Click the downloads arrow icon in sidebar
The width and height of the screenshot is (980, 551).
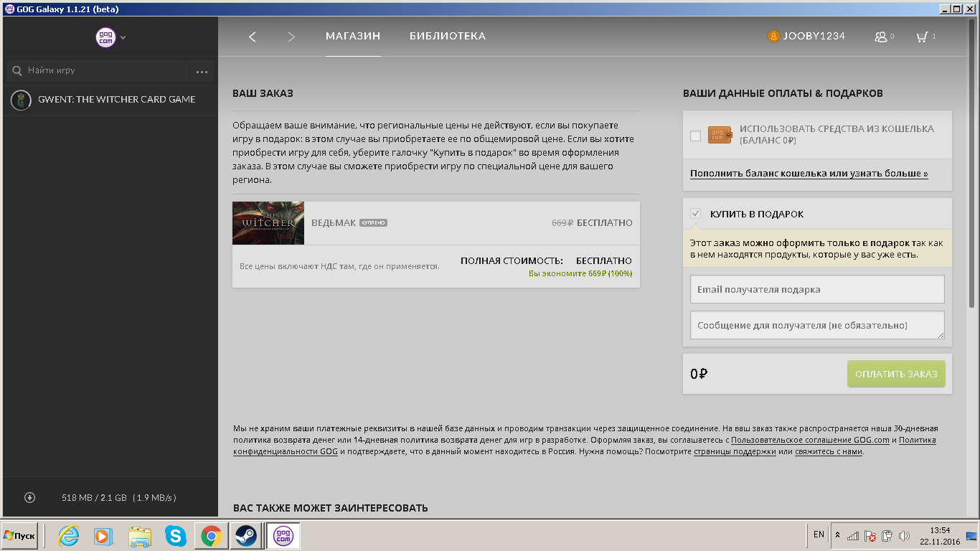pos(29,497)
